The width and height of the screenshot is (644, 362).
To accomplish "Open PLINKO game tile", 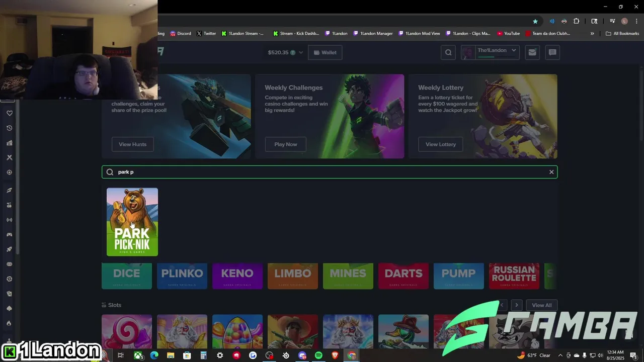I will click(x=182, y=276).
